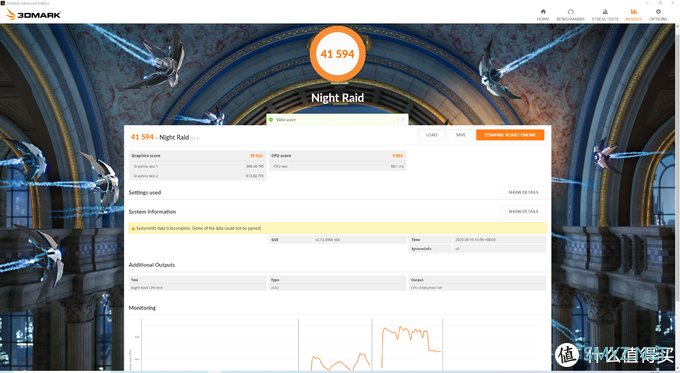Click the green Valid score checkmark
Screen dimensions: 680x373
271,120
